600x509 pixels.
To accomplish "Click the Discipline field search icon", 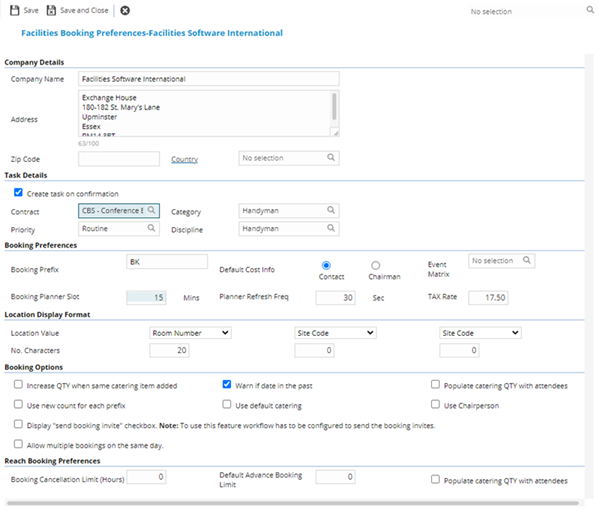I will [331, 228].
